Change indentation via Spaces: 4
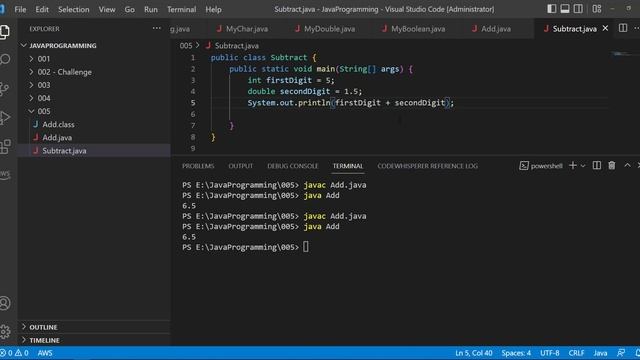640x360 pixels. tap(516, 353)
